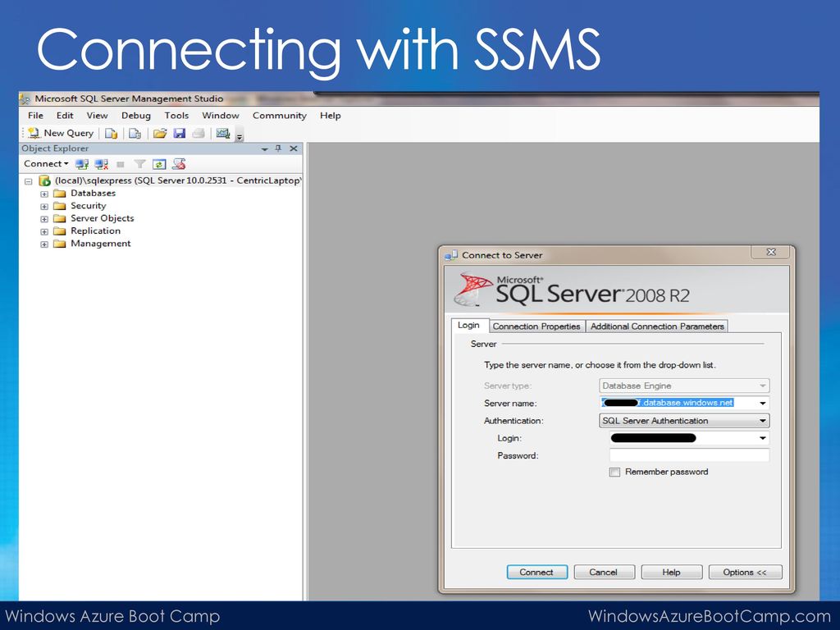Click the Options << button

point(745,572)
